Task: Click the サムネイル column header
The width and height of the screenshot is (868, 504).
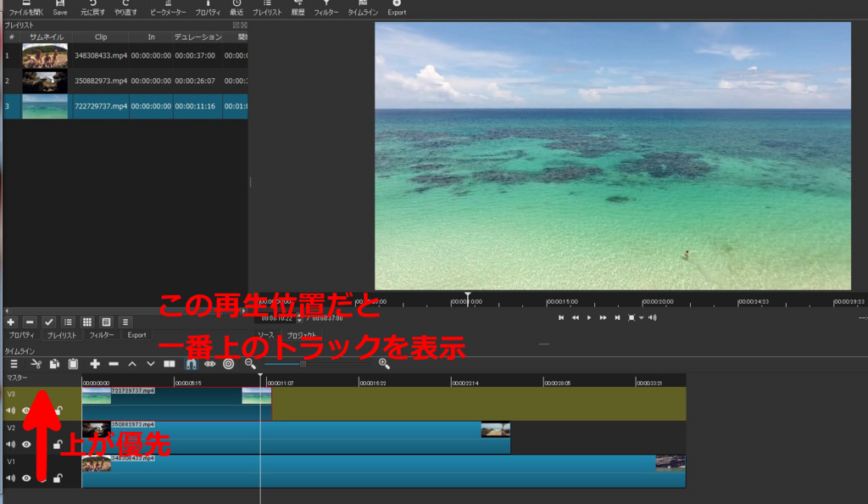Action: pyautogui.click(x=47, y=37)
